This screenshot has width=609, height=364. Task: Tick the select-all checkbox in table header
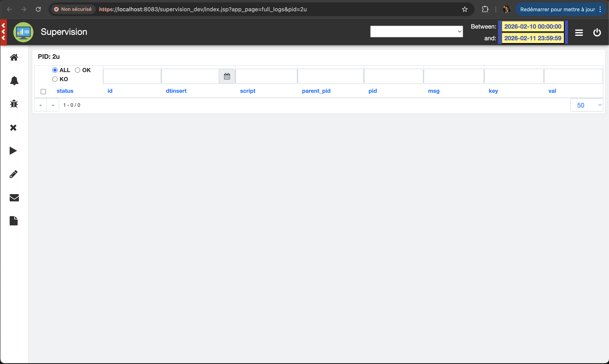pos(43,91)
